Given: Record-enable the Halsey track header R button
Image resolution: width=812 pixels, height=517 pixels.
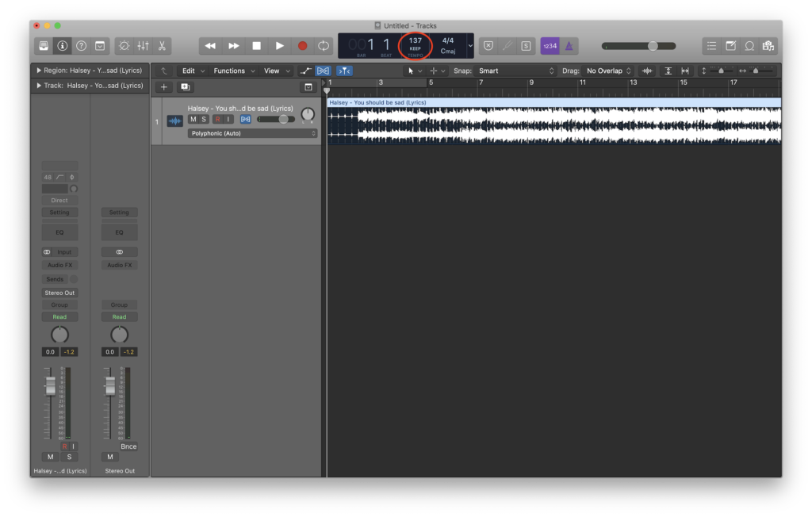Looking at the screenshot, I should 217,119.
